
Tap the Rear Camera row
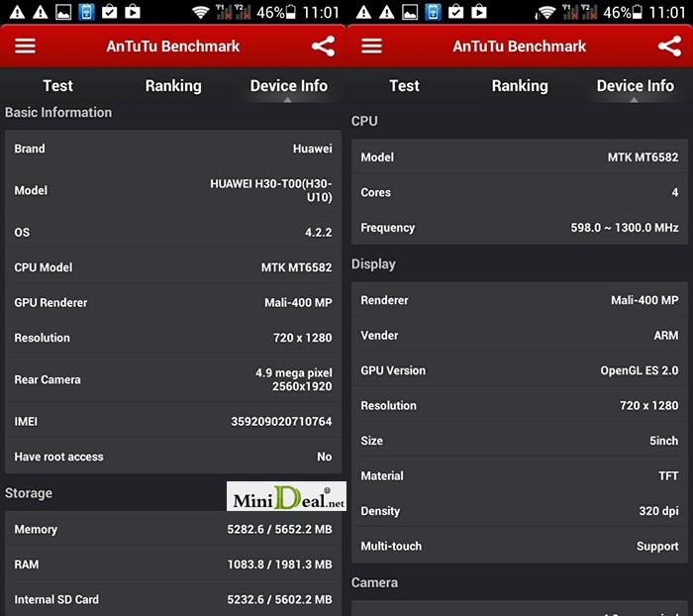click(173, 379)
